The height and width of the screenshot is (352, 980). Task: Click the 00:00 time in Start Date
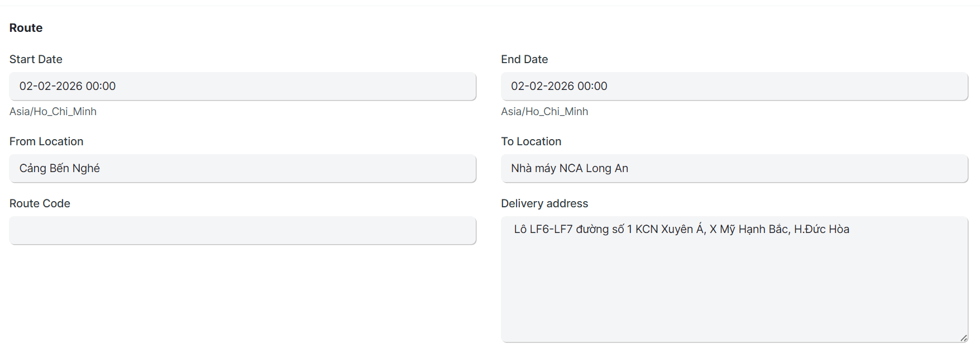coord(101,86)
